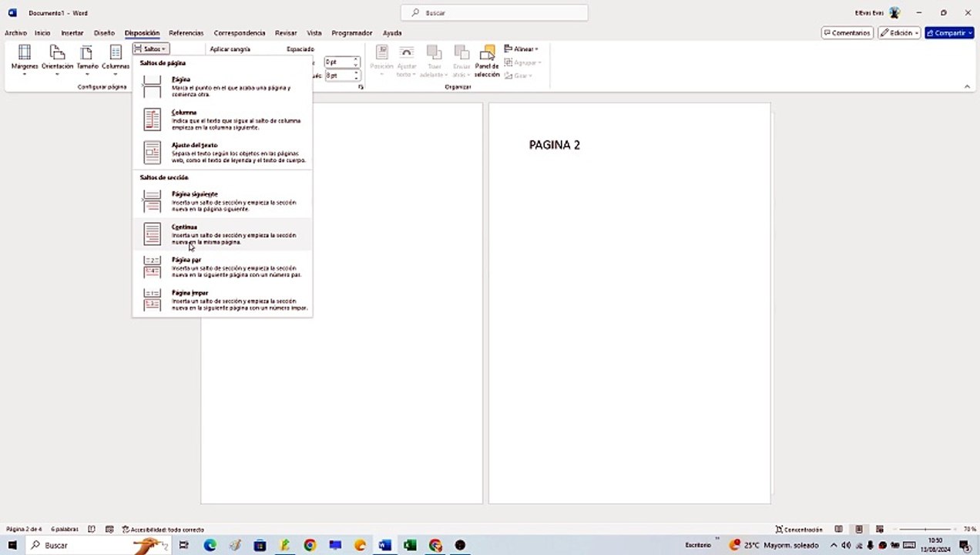Click the Buscar search field in title bar
The width and height of the screenshot is (980, 555).
(494, 13)
